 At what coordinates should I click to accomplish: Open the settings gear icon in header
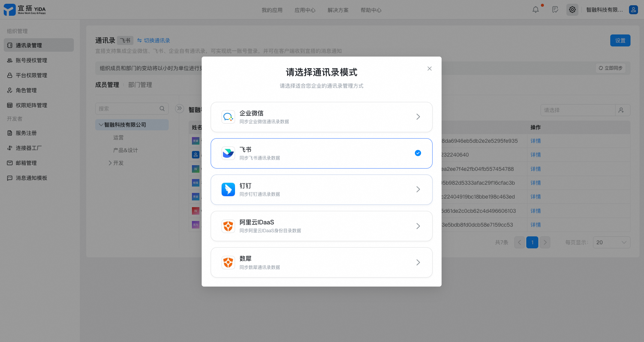(x=572, y=10)
